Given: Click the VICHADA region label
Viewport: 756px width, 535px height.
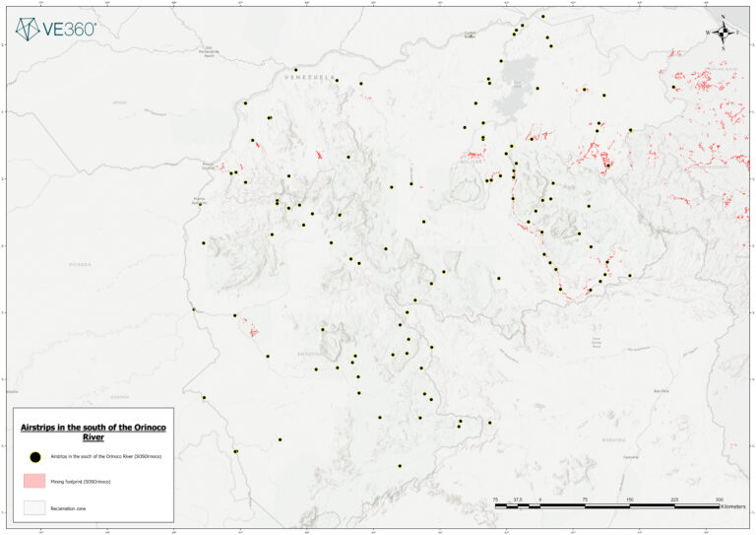Looking at the screenshot, I should click(80, 265).
